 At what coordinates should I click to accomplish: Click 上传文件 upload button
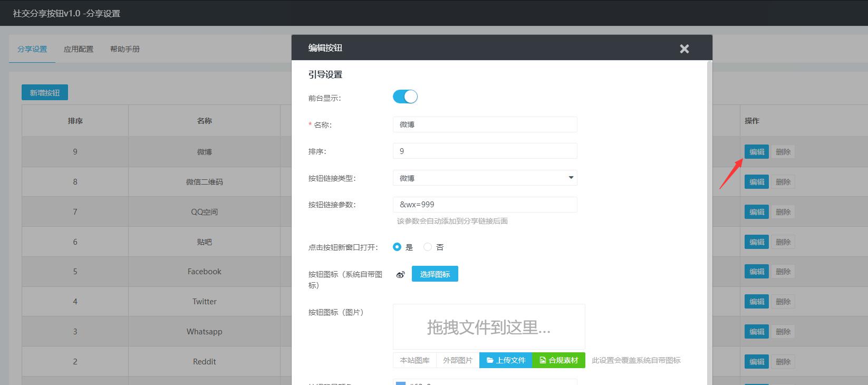click(506, 360)
